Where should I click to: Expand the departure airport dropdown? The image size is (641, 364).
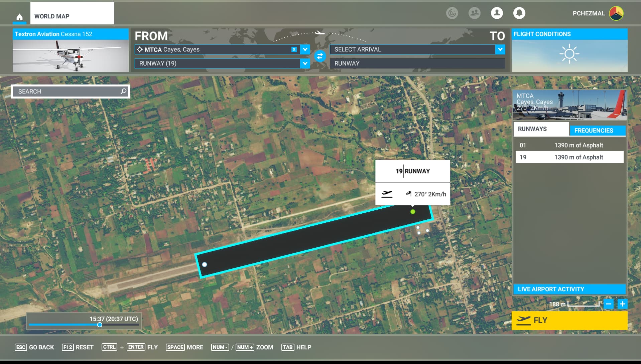[305, 49]
